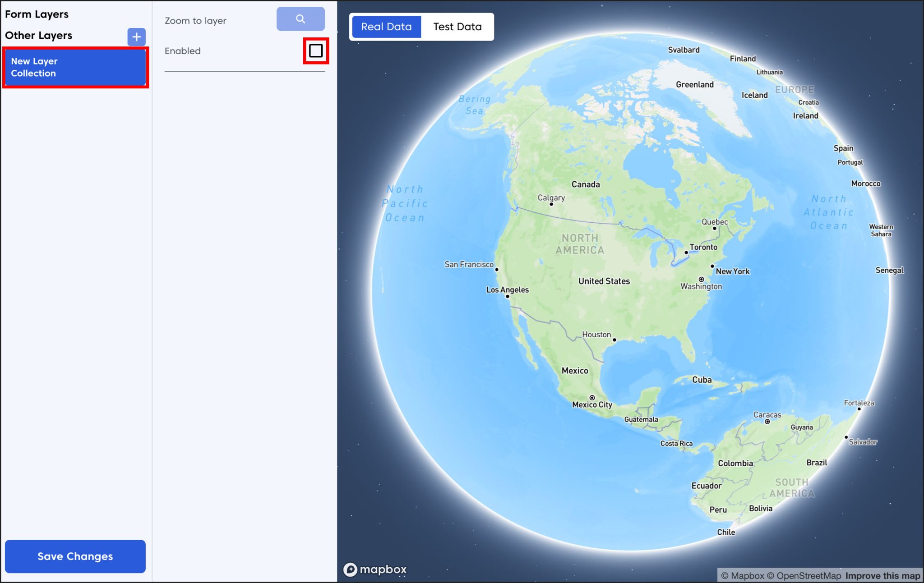Click the Zoom to layer label

196,20
